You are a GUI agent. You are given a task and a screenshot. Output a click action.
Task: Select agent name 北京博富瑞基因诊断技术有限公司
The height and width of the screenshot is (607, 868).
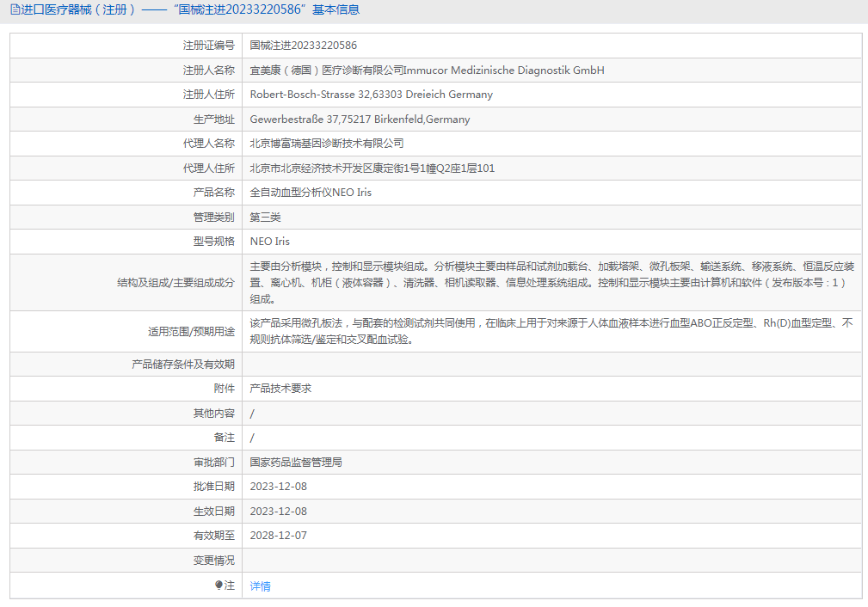coord(327,144)
